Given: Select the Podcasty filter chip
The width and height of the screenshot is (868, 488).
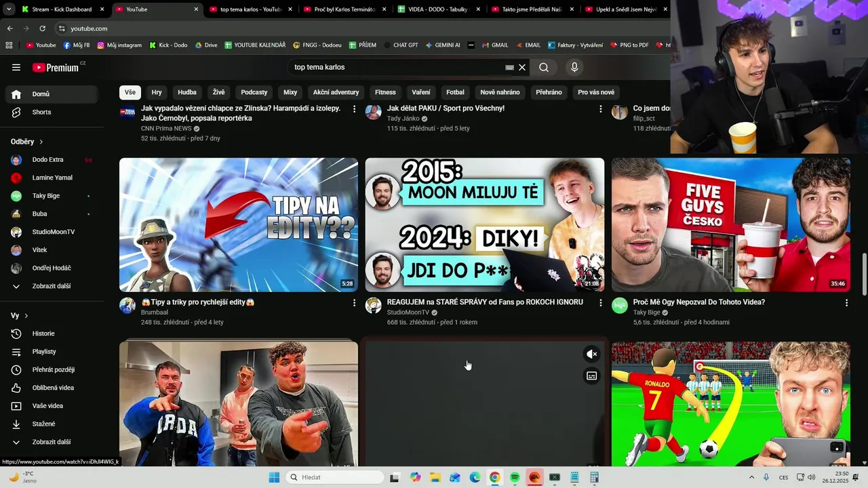Looking at the screenshot, I should 254,92.
